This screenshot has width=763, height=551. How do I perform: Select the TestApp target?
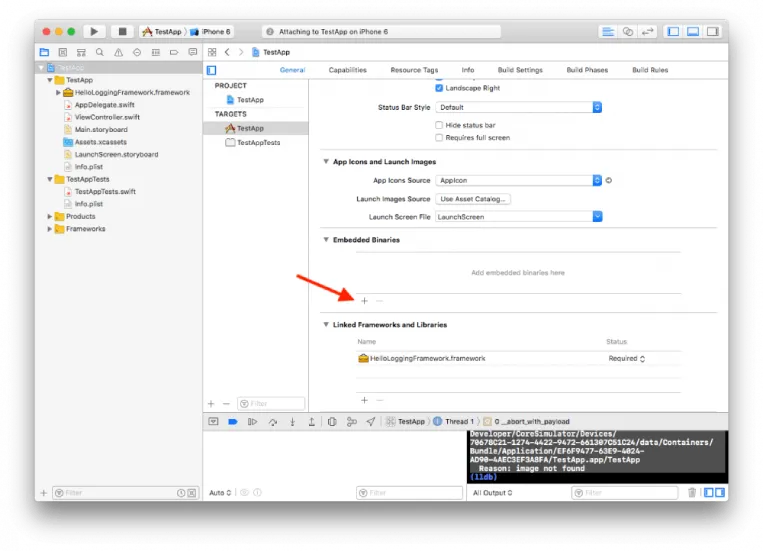pyautogui.click(x=255, y=129)
